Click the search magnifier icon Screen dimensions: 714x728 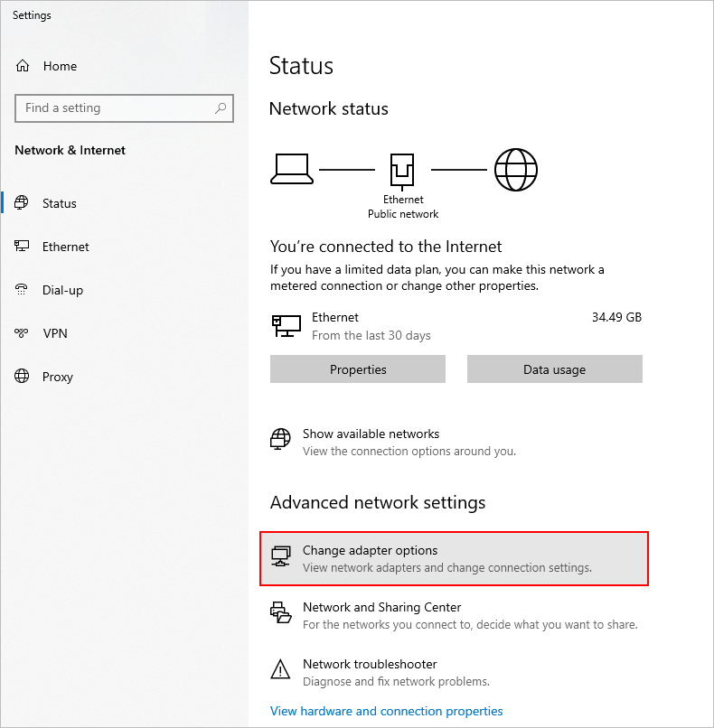pos(221,108)
